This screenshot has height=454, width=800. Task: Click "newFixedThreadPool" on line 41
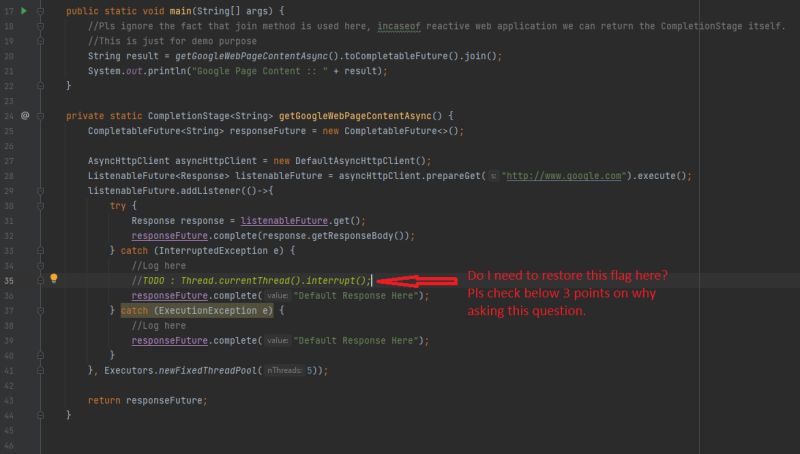[x=208, y=371]
